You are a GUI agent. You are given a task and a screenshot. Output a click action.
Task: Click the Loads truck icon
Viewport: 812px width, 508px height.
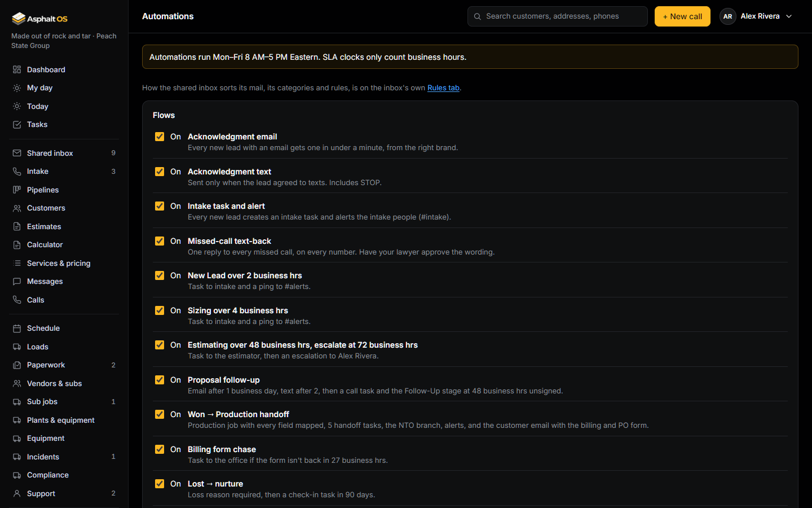coord(17,347)
